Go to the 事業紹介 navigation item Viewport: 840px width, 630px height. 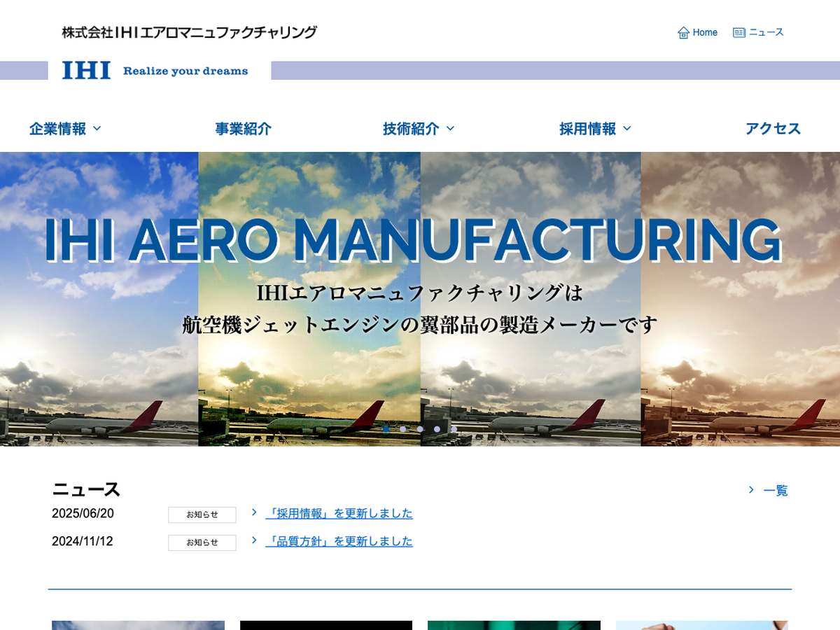pos(243,129)
